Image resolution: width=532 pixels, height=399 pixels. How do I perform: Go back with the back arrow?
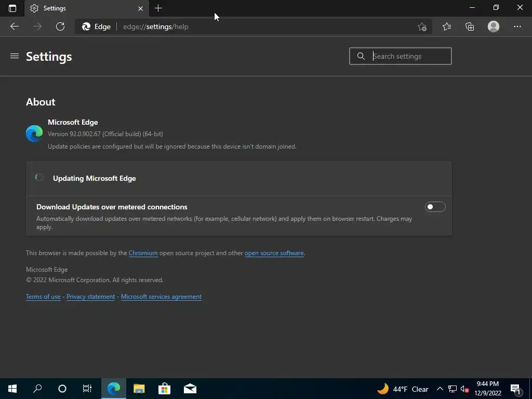pyautogui.click(x=14, y=26)
